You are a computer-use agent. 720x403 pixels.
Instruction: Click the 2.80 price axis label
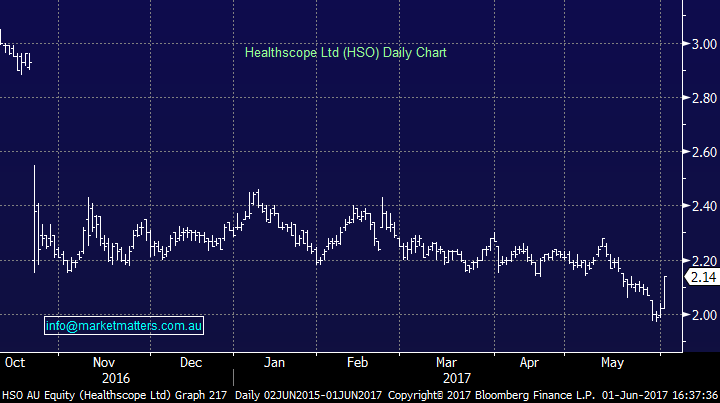point(704,98)
